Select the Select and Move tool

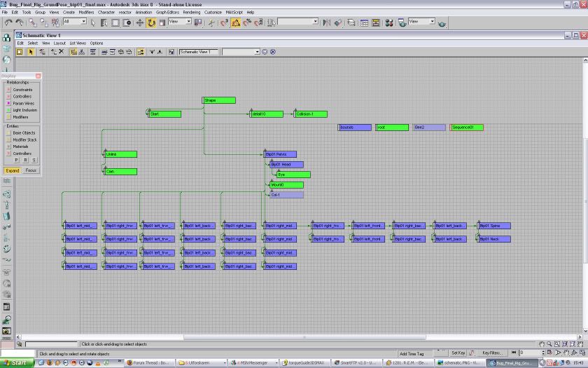[140, 22]
